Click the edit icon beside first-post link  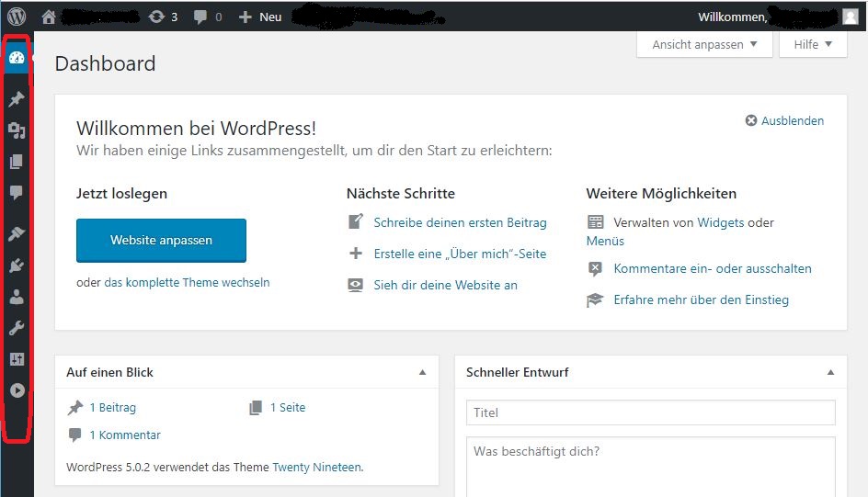click(x=356, y=221)
